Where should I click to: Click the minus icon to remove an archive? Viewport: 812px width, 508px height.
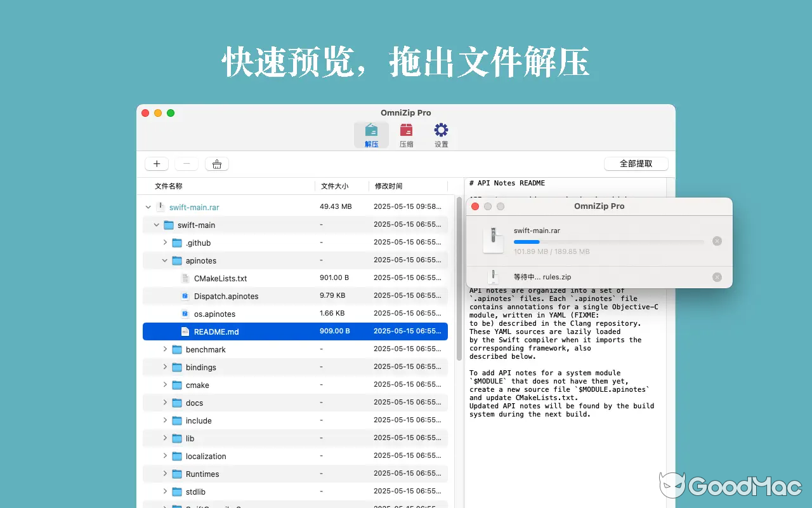tap(186, 163)
